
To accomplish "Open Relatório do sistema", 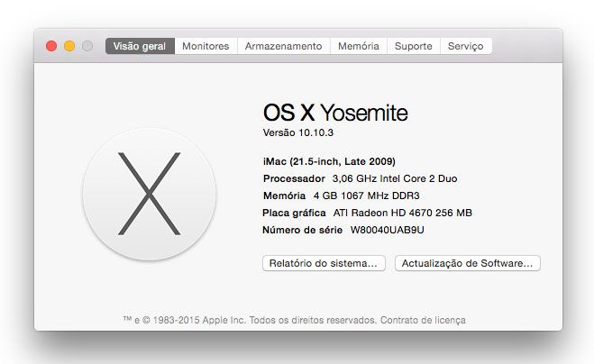I will pos(324,263).
